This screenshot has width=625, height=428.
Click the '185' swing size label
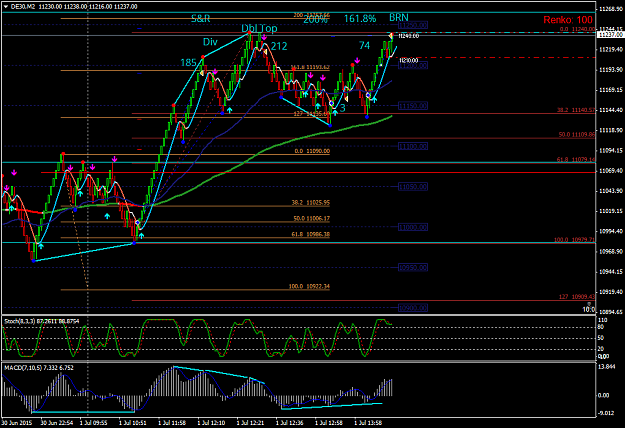(189, 63)
